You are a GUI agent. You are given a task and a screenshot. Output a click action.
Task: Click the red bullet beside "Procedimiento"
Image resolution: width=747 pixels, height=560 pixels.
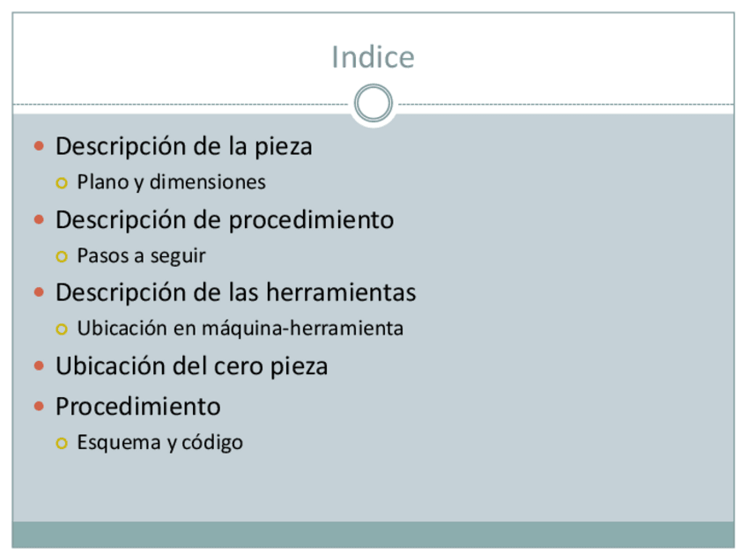point(39,407)
